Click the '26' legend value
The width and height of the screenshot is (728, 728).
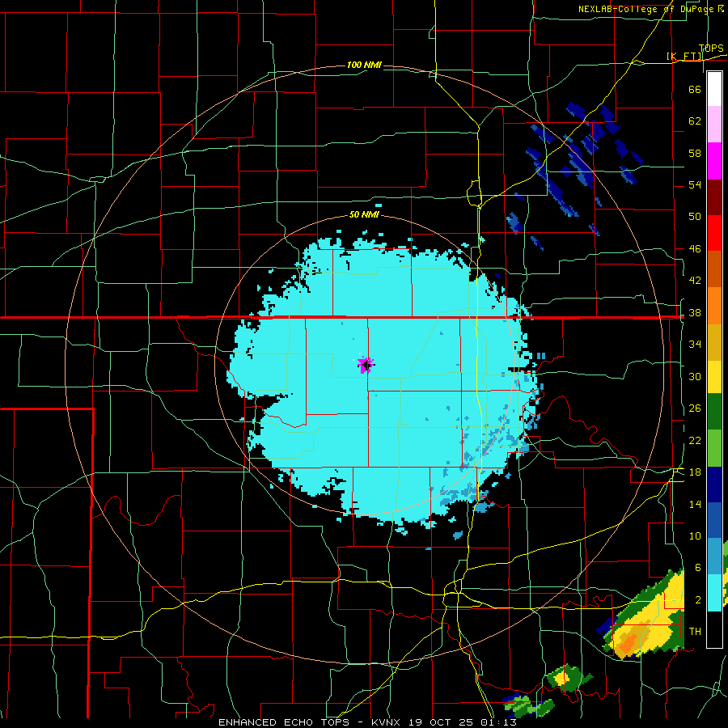[695, 408]
